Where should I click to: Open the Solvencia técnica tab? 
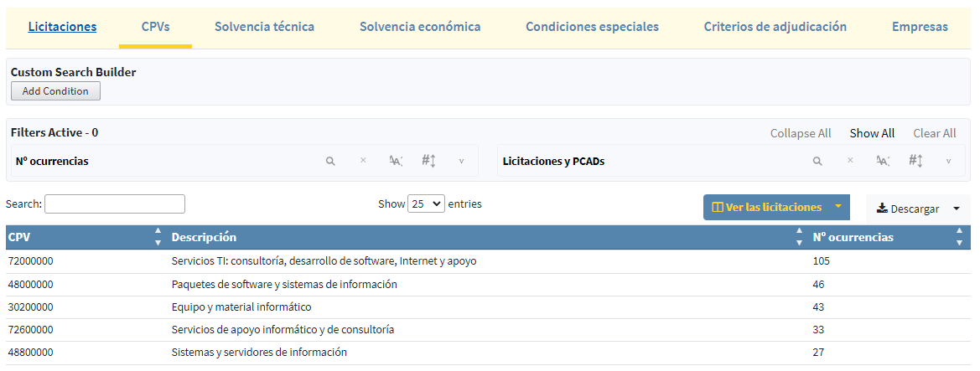[264, 27]
